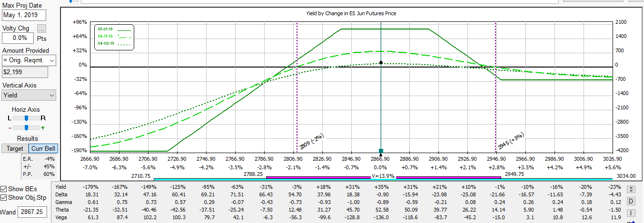This screenshot has width=644, height=223.
Task: Click the Delta value -0.90
Action: (x=382, y=194)
